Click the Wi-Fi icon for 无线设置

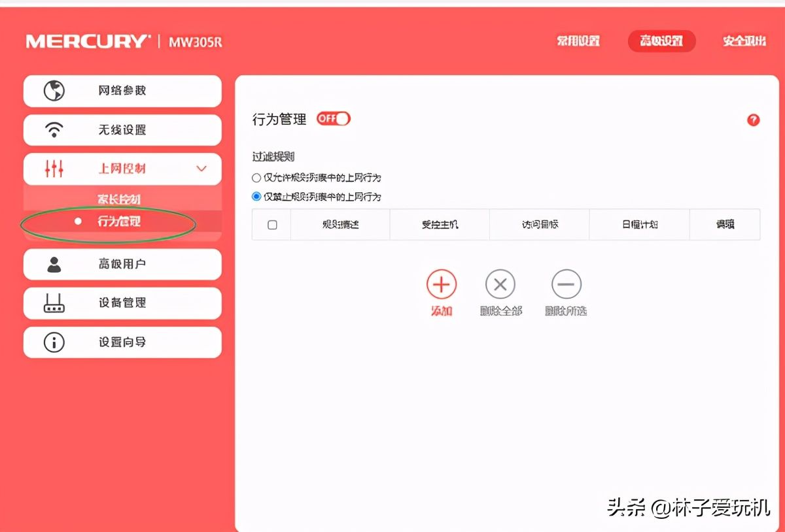[x=54, y=130]
